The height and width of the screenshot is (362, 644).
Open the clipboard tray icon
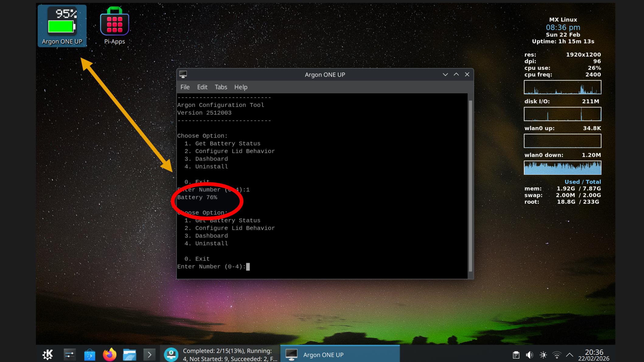click(516, 355)
